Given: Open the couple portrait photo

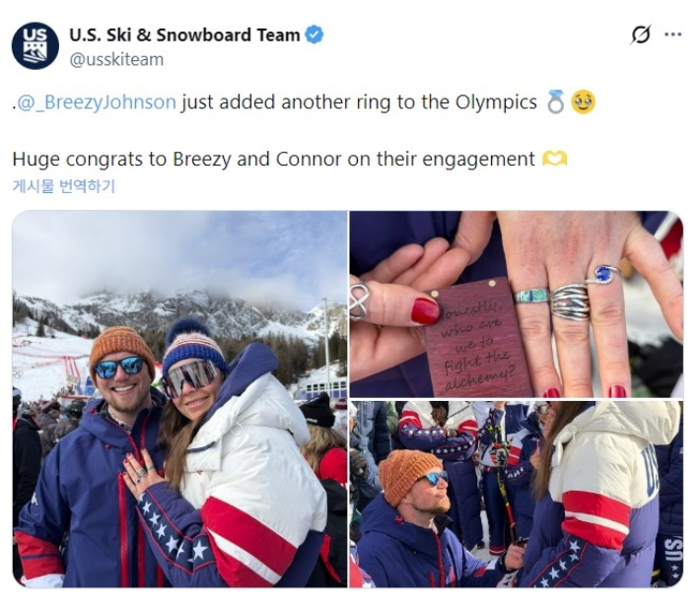Looking at the screenshot, I should [179, 399].
